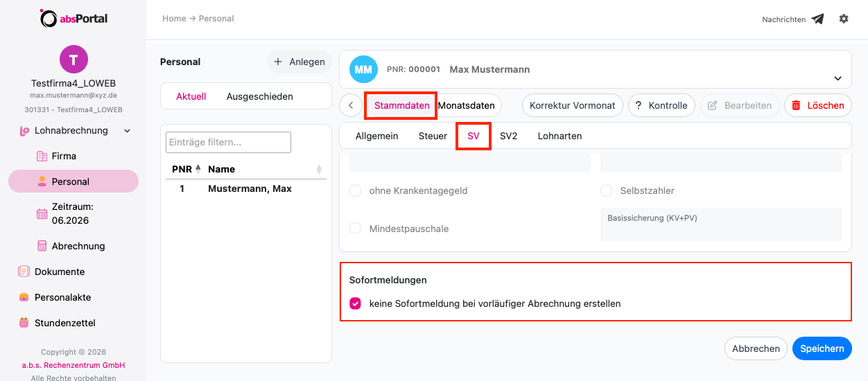Open the Stundenzettel sidebar icon
The image size is (868, 381).
24,323
